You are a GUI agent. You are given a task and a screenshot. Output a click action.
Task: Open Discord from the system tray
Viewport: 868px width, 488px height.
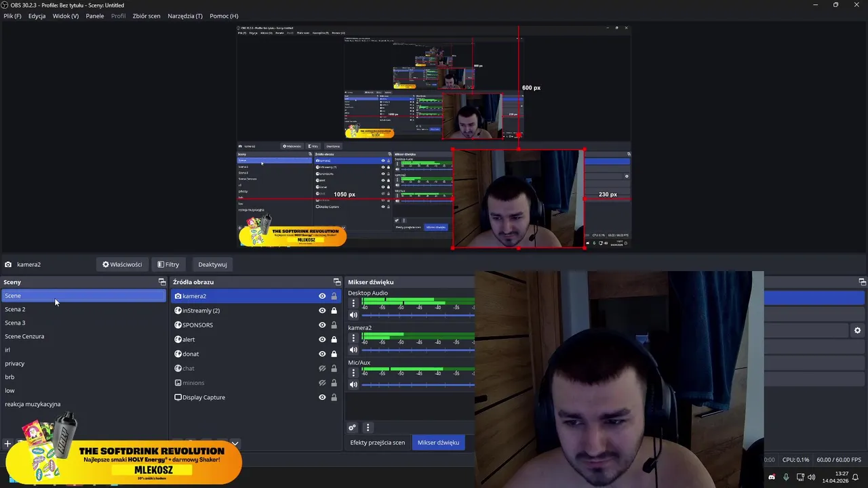(x=772, y=477)
